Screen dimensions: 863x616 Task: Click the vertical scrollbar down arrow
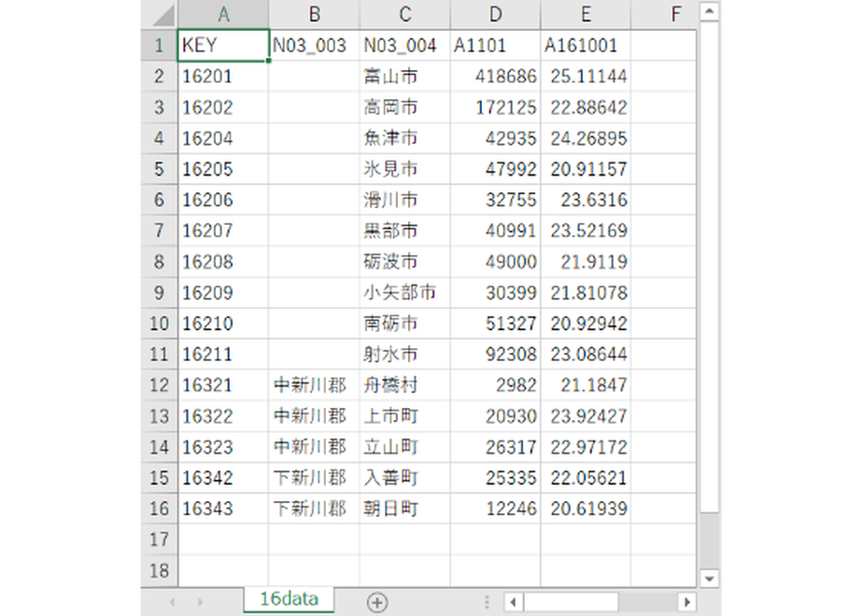(709, 578)
